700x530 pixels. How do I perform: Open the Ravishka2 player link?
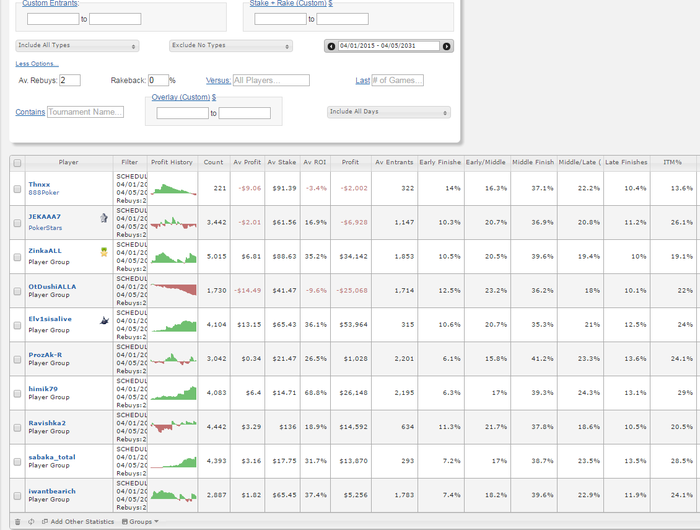click(47, 423)
